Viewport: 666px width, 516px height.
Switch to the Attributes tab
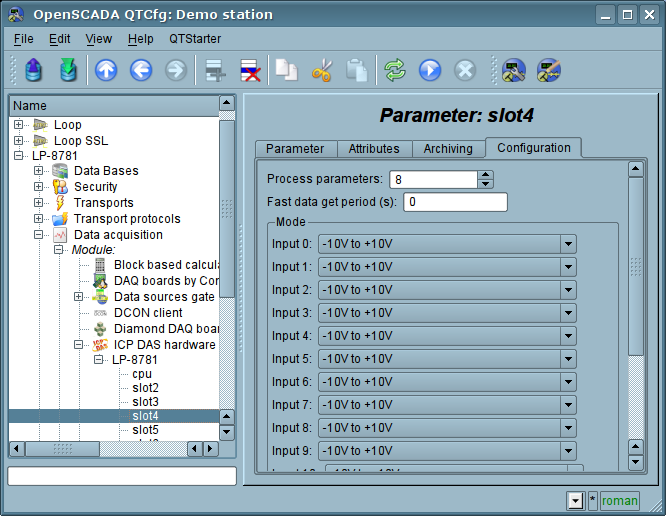[x=373, y=149]
